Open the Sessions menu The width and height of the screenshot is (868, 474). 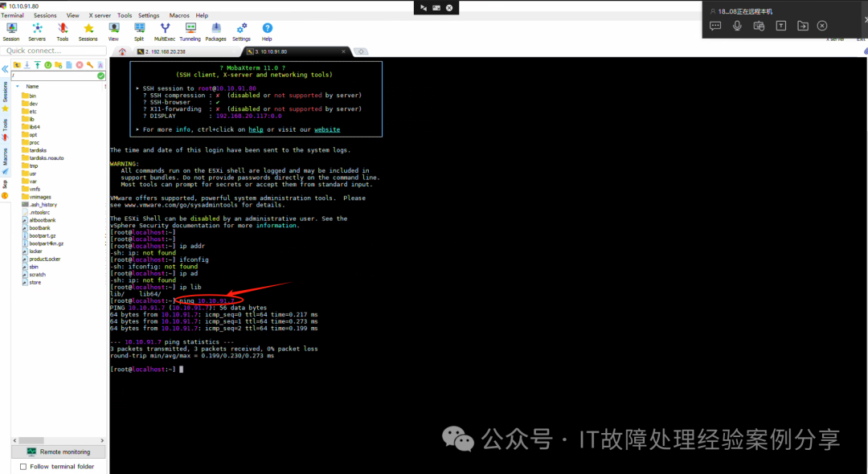[45, 15]
